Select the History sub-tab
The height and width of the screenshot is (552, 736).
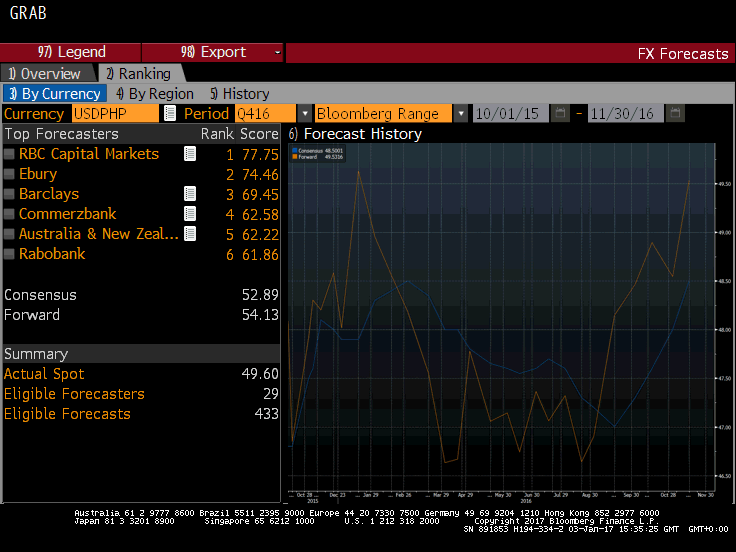click(x=239, y=93)
